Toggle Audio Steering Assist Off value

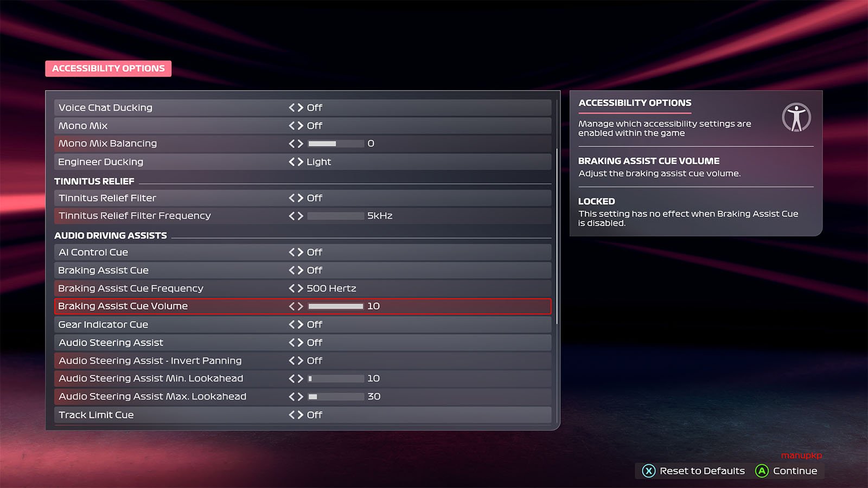315,342
